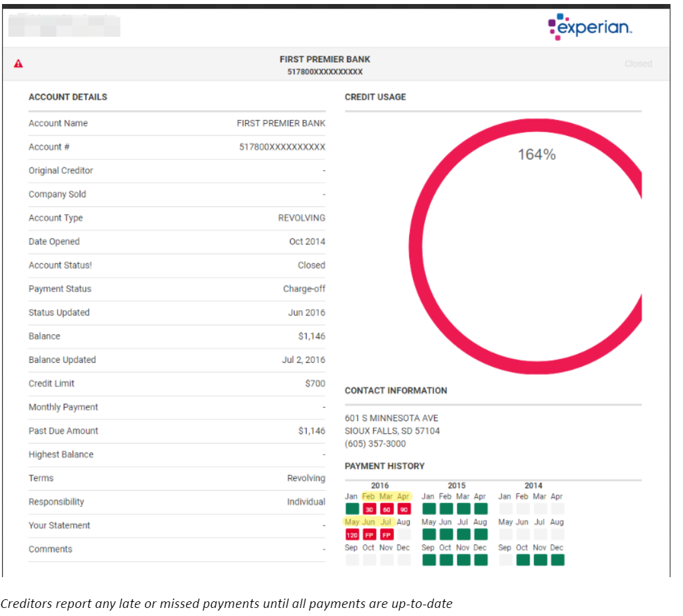Click the green square for Oct 2014
Image resolution: width=683 pixels, height=616 pixels.
523,560
